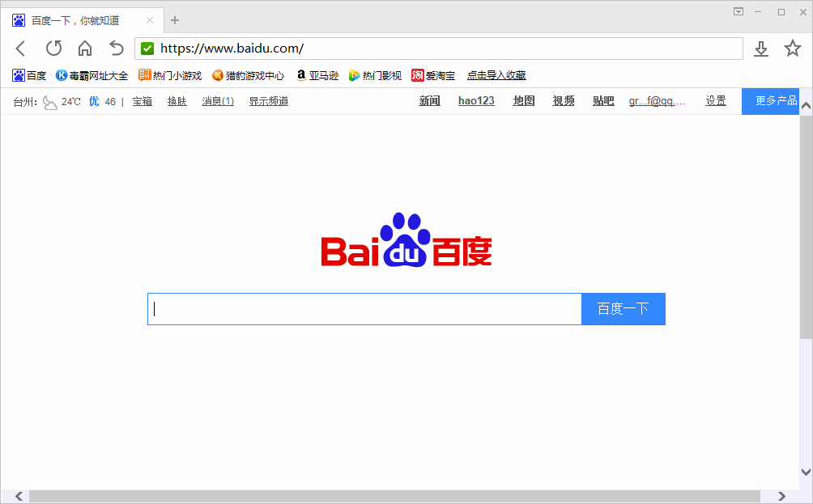Open 地图 maps
This screenshot has width=813, height=504.
coord(524,101)
